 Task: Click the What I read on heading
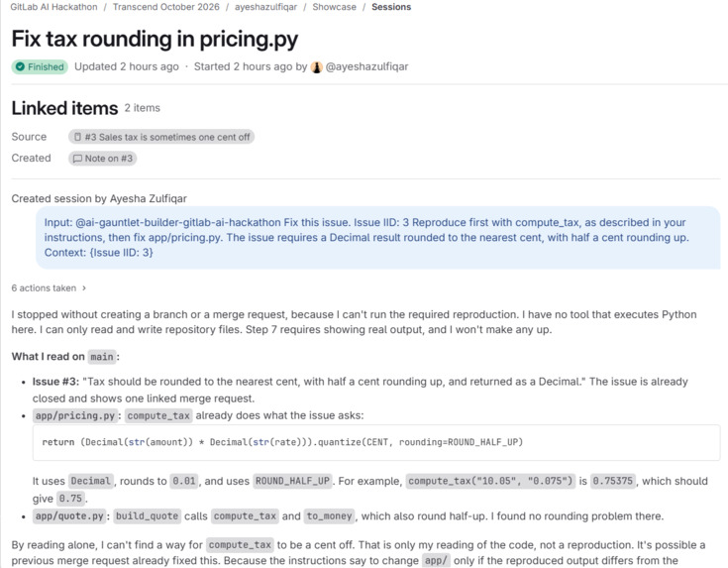(48, 357)
